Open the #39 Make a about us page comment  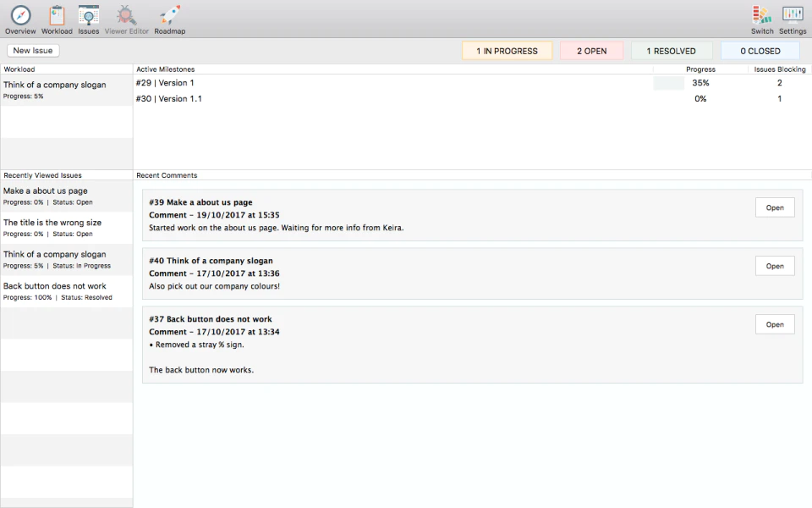point(775,207)
